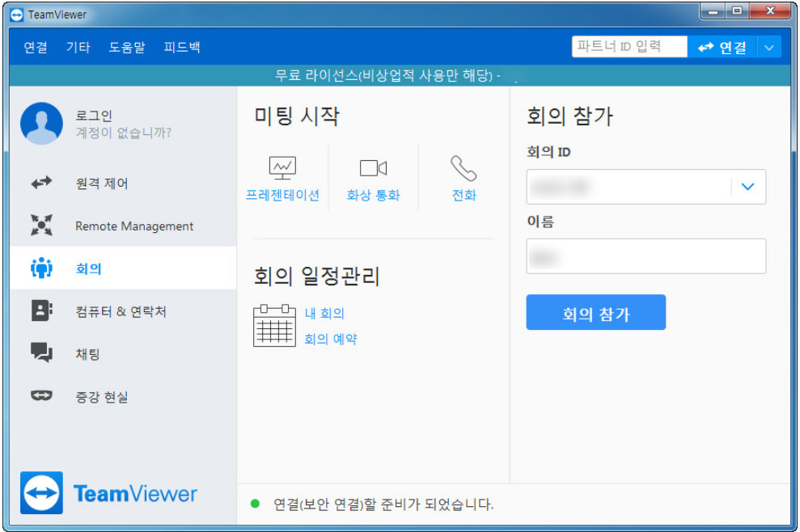800x532 pixels.
Task: Click the Meeting people icon in sidebar
Action: tap(41, 268)
